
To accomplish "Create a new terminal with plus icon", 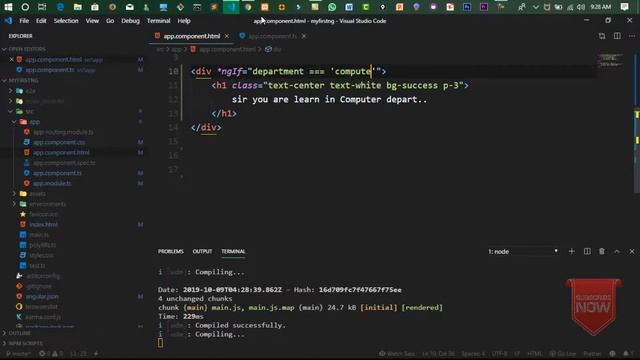I will pyautogui.click(x=571, y=251).
